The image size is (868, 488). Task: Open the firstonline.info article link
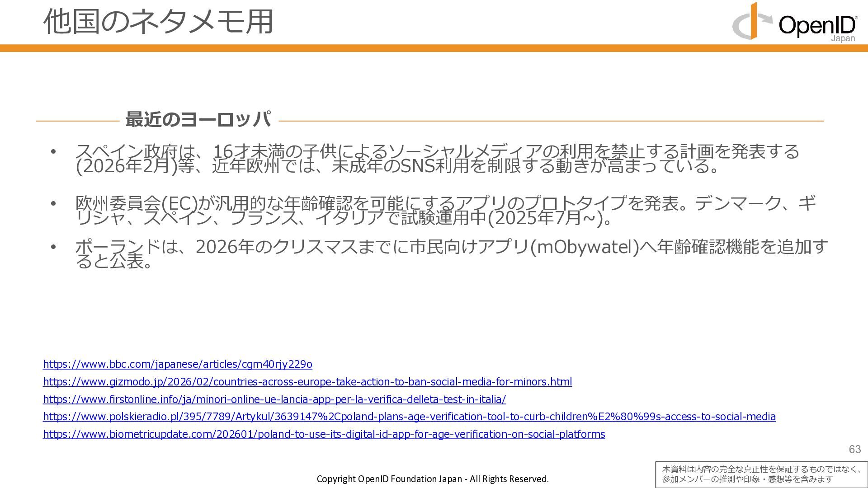[274, 399]
